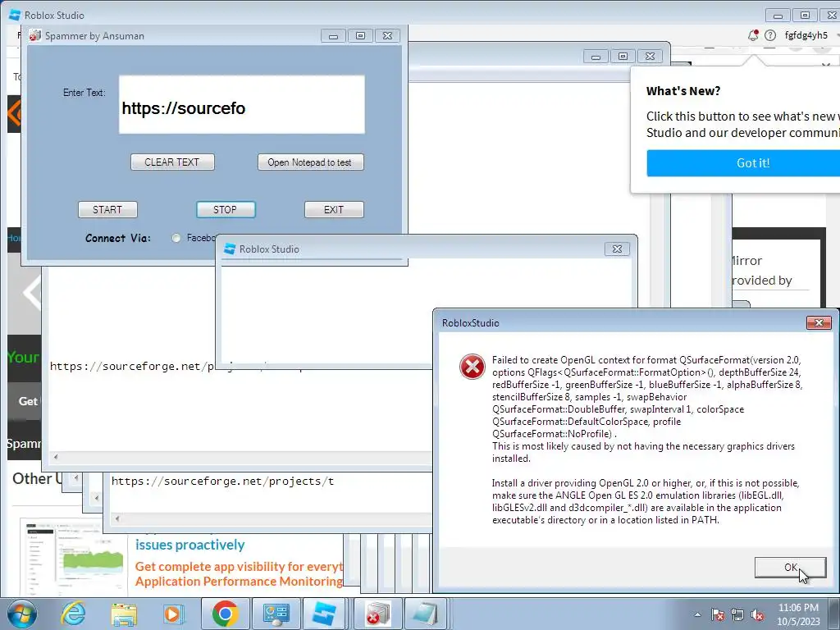Click OK in the RobloxStudio error dialog
840x630 pixels.
(790, 568)
